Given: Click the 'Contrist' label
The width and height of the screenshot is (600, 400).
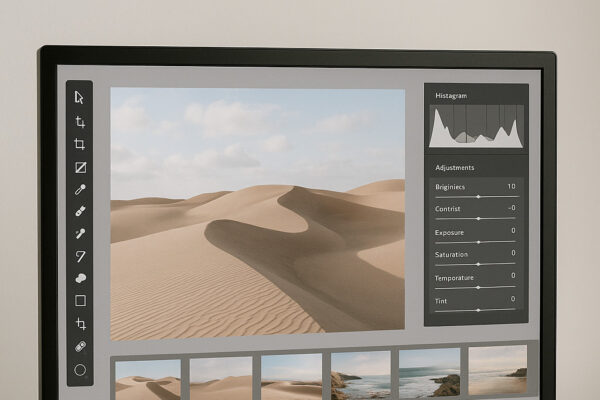Looking at the screenshot, I should [447, 209].
